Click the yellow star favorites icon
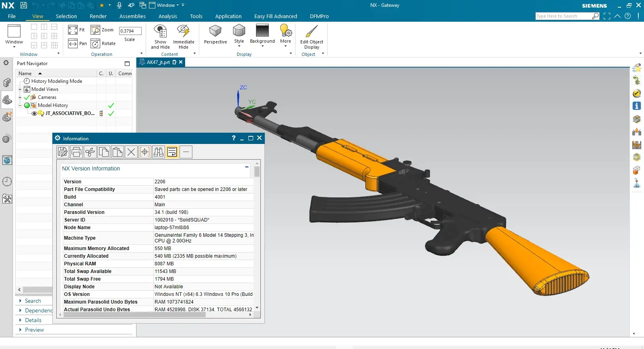Screen dimensions: 644x349 click(x=102, y=5)
